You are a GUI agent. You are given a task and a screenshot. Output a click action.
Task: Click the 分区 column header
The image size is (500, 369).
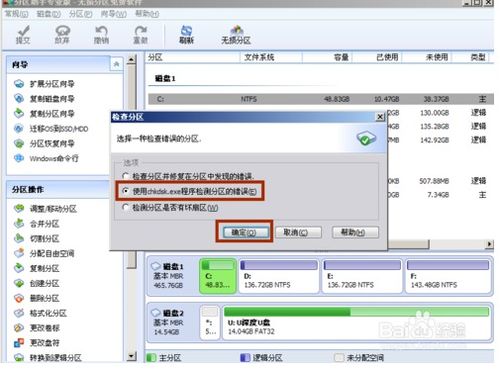(193, 57)
